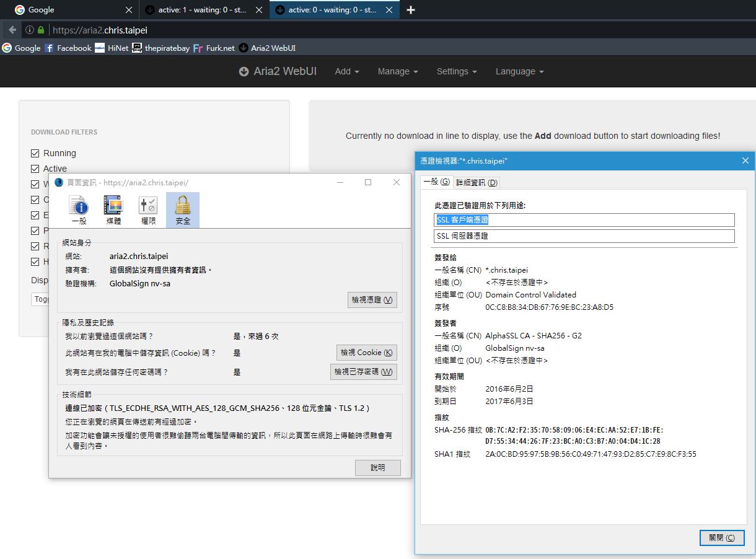Click the 檢視已存密碼 button
Image resolution: width=756 pixels, height=559 pixels.
(x=363, y=372)
